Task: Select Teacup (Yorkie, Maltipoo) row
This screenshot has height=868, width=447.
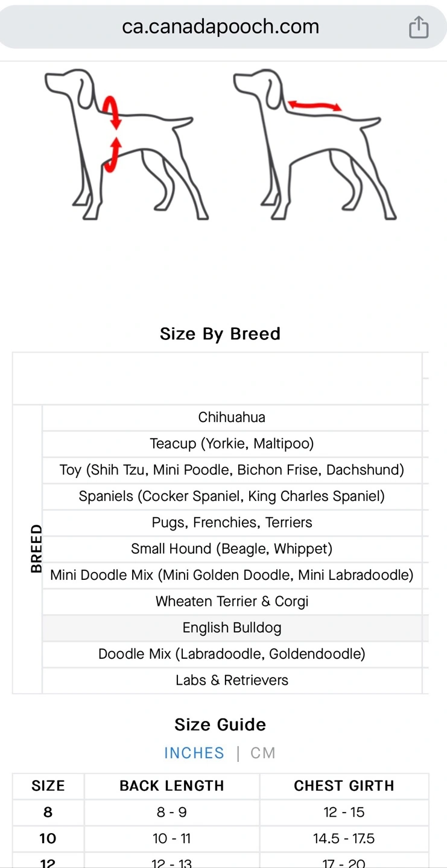Action: click(x=232, y=444)
